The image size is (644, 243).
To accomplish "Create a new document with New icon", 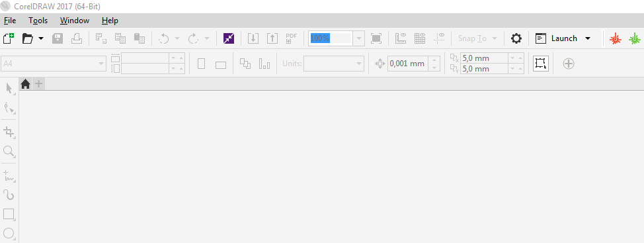I will point(8,38).
